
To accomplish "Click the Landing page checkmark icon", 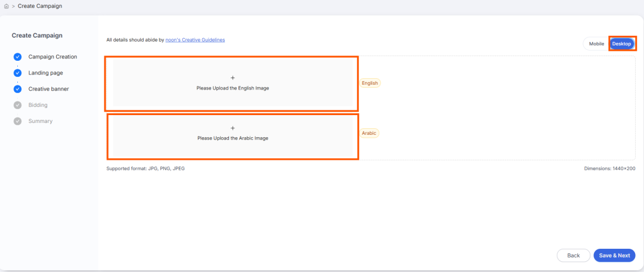I will [17, 73].
